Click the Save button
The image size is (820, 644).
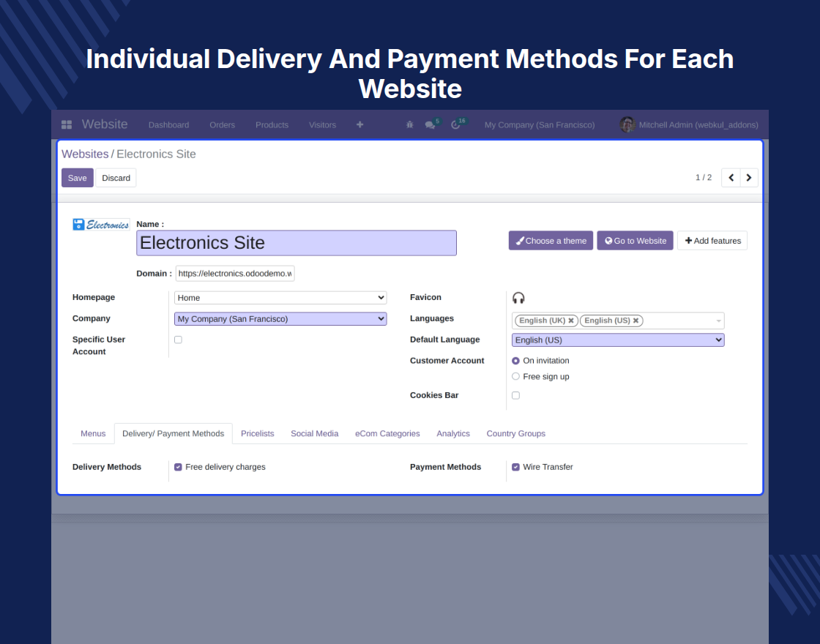pos(78,178)
